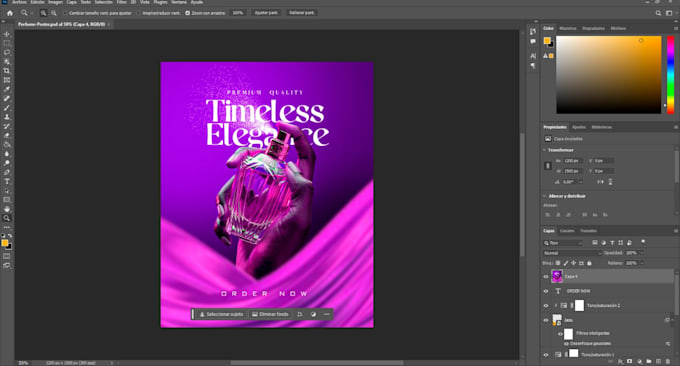Select the Eyedropper tool
Viewport: 680px width, 366px height.
(x=7, y=89)
